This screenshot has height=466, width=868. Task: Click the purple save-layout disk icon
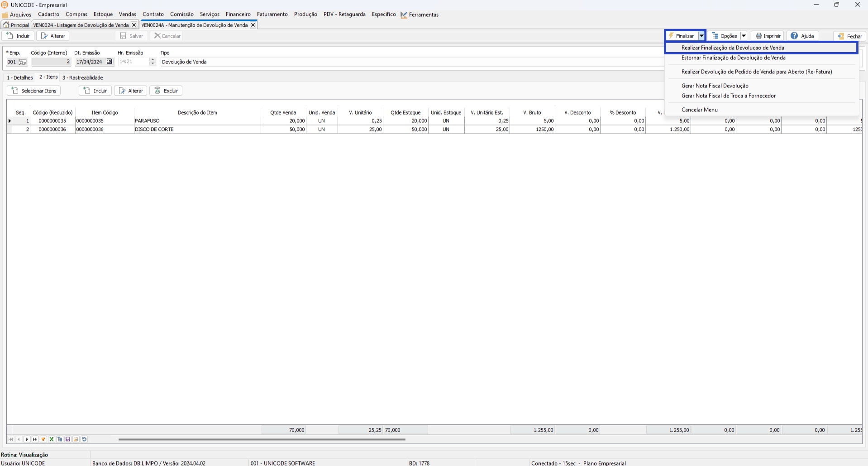pos(68,439)
